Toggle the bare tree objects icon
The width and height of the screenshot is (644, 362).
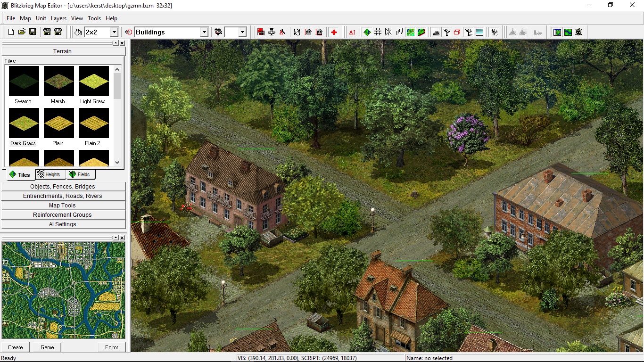[447, 32]
